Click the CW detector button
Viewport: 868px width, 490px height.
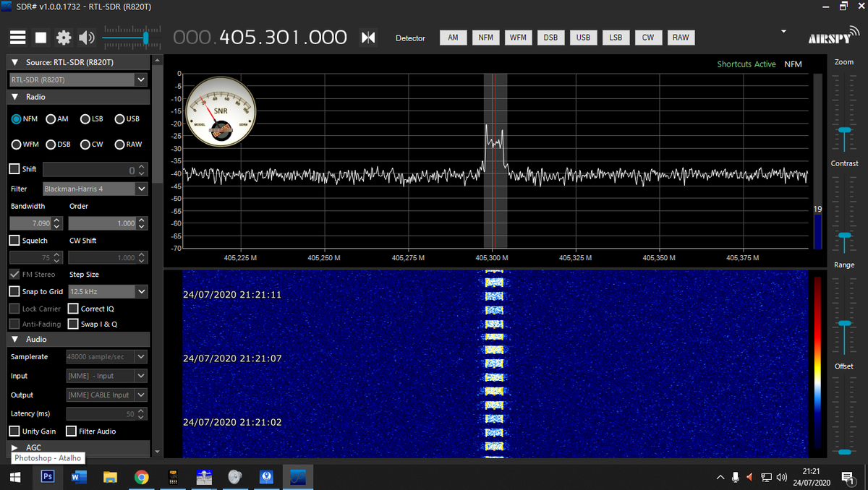(648, 38)
